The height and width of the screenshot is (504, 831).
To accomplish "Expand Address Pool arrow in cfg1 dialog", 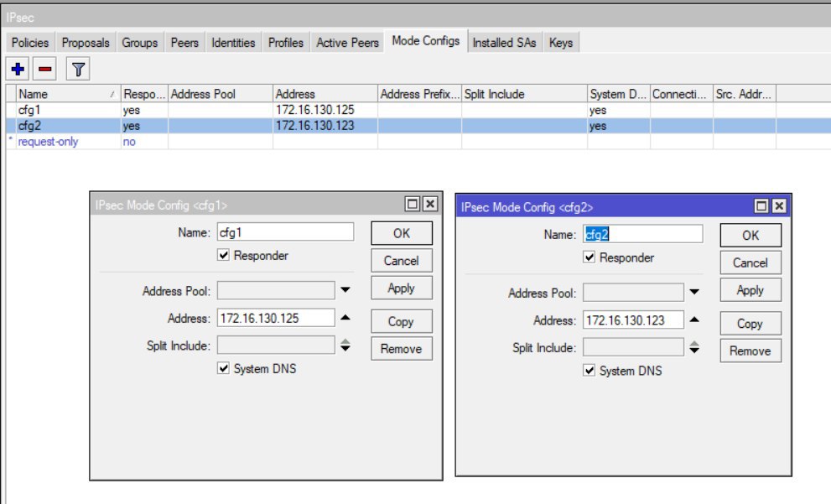I will (345, 290).
